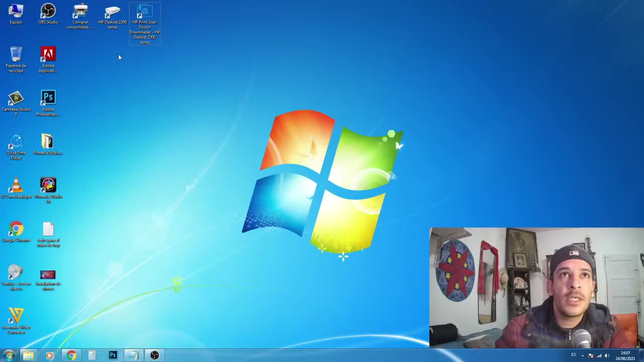The image size is (644, 362).
Task: Select the HP Print Scan Doctor Downloader icon
Action: 144,24
